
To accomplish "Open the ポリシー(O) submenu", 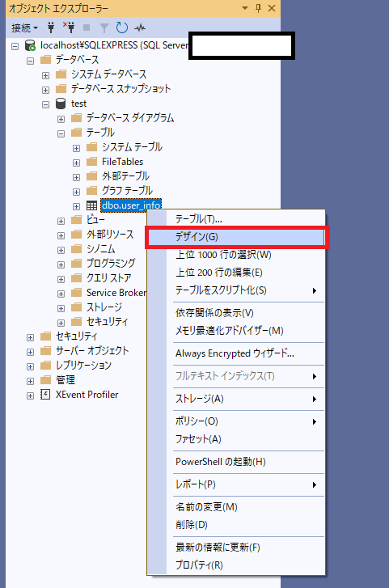I will [236, 421].
